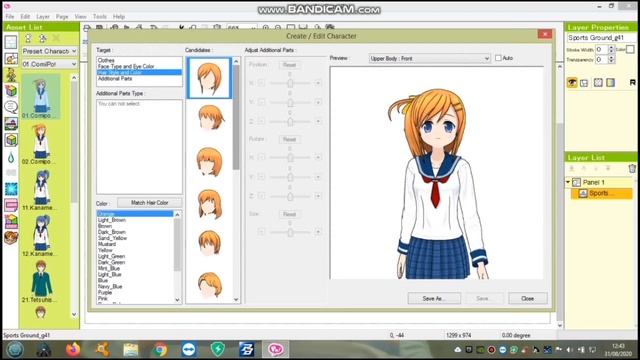This screenshot has height=360, width=640.
Task: Select the panel layout icon atop asset sidebar
Action: 11,42
